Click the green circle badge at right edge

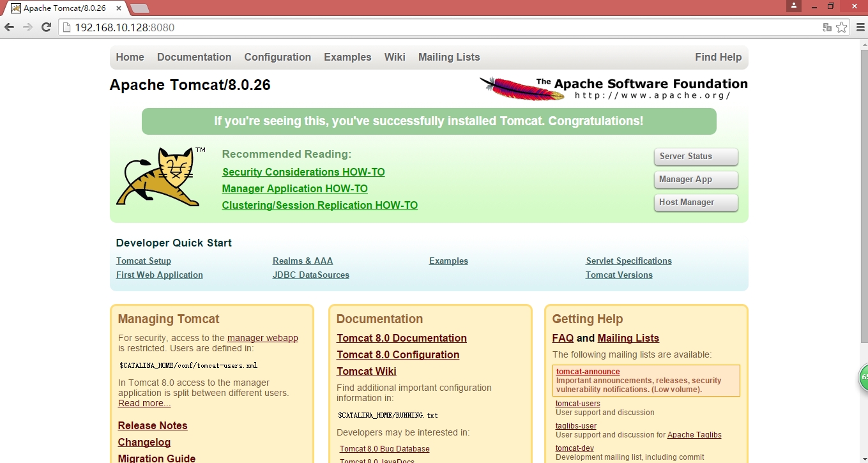click(x=863, y=377)
